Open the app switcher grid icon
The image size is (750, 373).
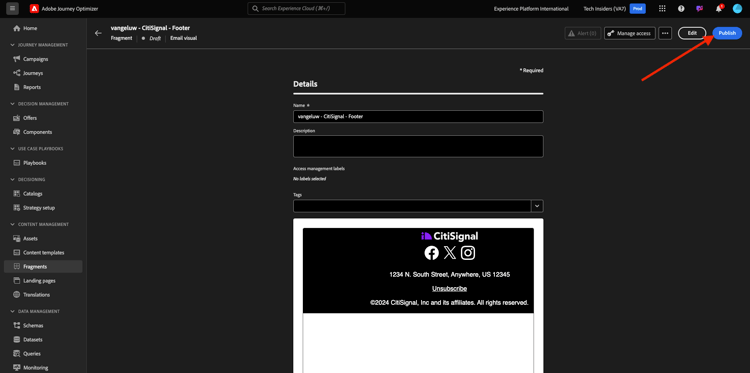(x=662, y=9)
